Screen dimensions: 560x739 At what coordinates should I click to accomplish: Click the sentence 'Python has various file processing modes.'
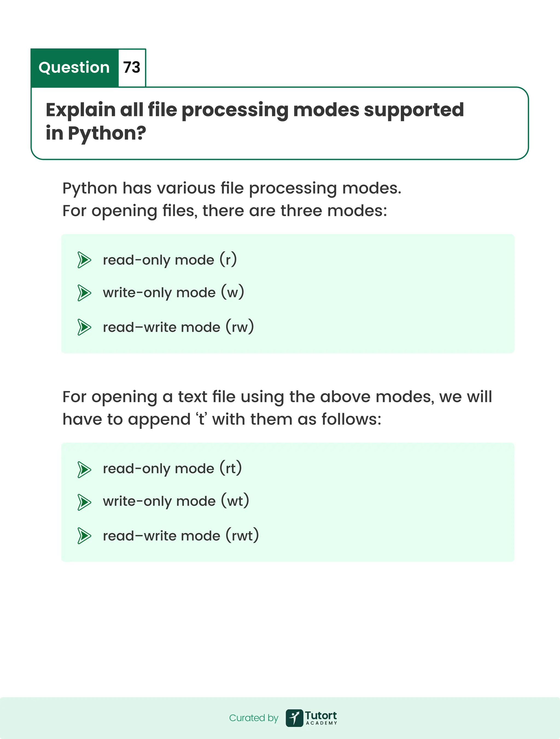[x=232, y=188]
